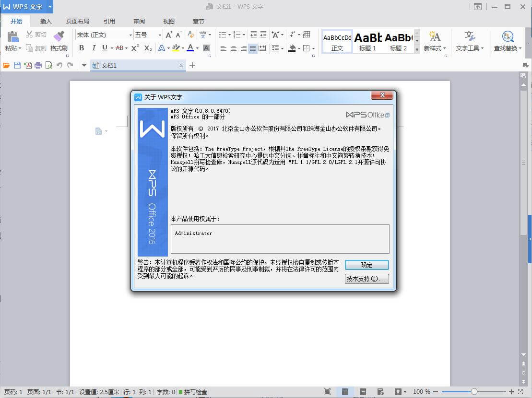
Task: Open the New Style (新样式) tool
Action: click(x=435, y=41)
